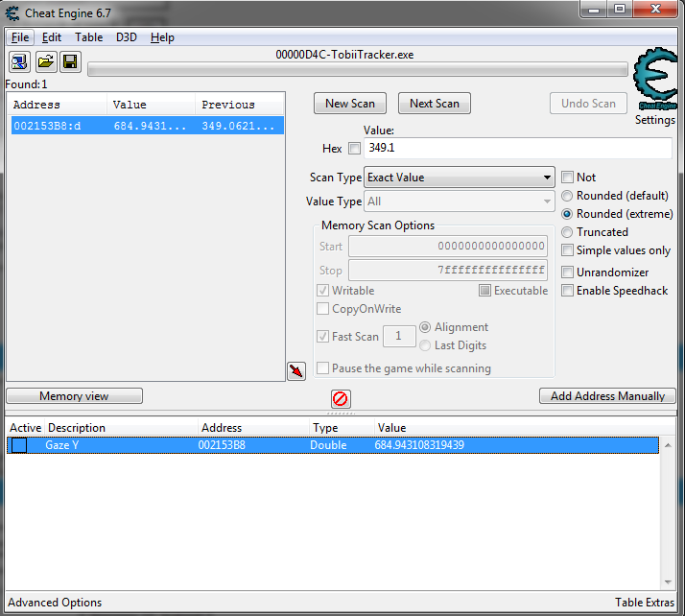
Task: Click the address list scrollbar down arrow
Action: coord(668,581)
